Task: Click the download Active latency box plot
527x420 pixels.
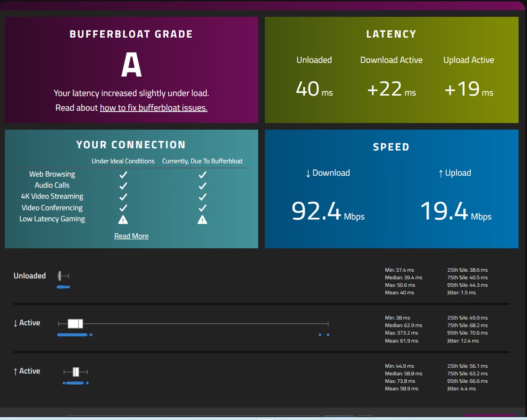Action: 193,324
